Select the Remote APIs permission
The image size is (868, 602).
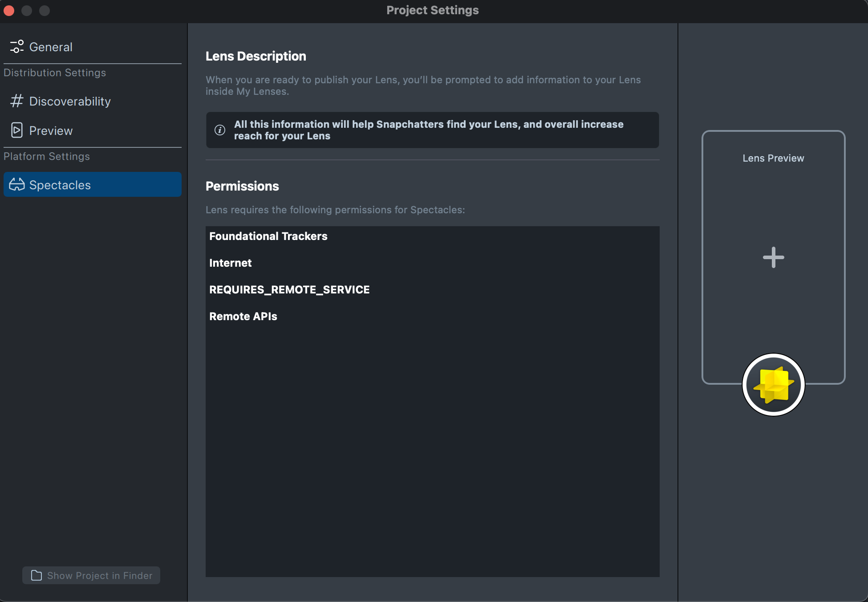pos(243,317)
